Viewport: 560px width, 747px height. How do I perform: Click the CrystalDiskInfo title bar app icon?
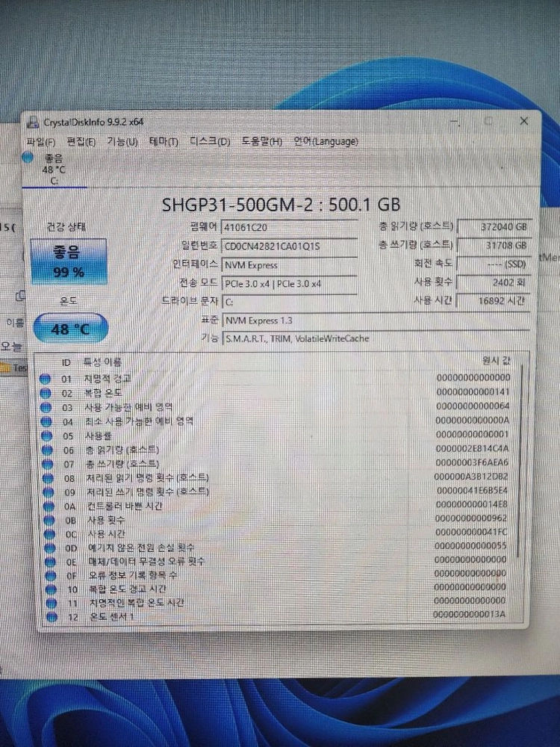32,122
